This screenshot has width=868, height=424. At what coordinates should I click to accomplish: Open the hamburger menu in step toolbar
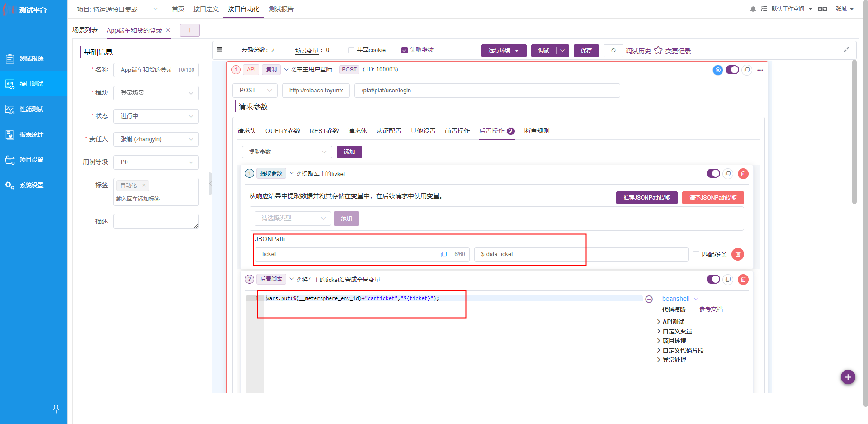pos(220,49)
